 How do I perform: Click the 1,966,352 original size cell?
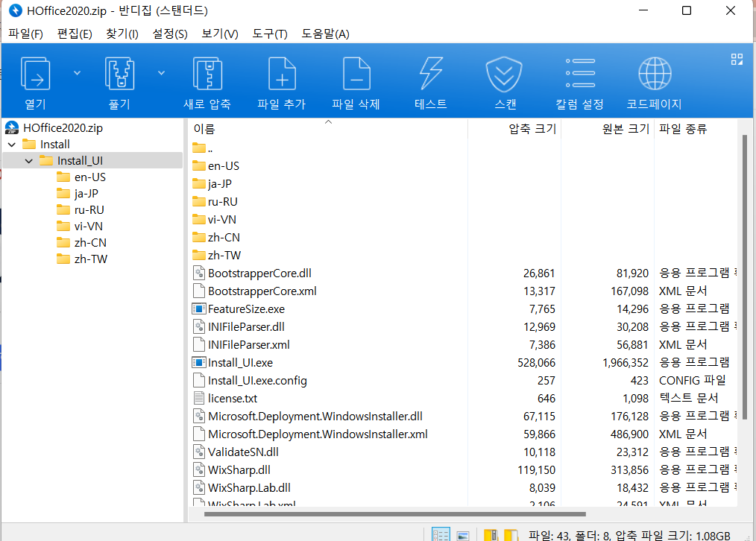tap(626, 362)
